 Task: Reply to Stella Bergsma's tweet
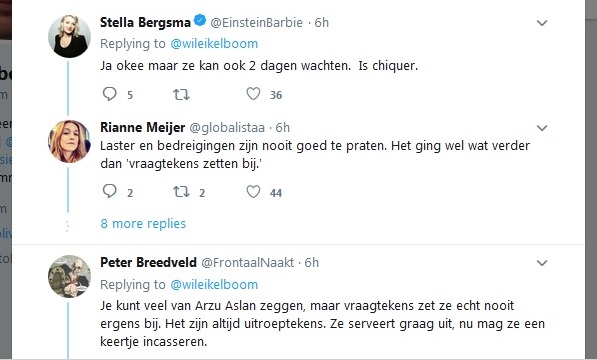[x=110, y=94]
